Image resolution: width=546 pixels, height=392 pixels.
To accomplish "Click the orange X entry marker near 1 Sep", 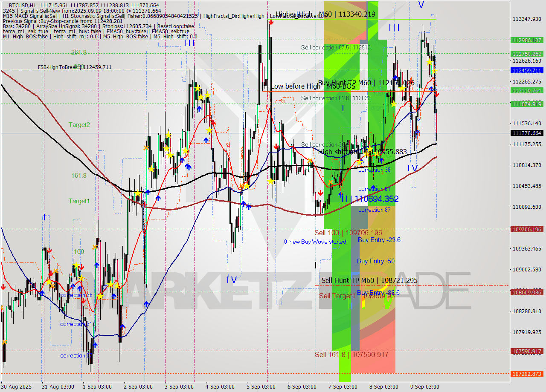I will pyautogui.click(x=95, y=247).
